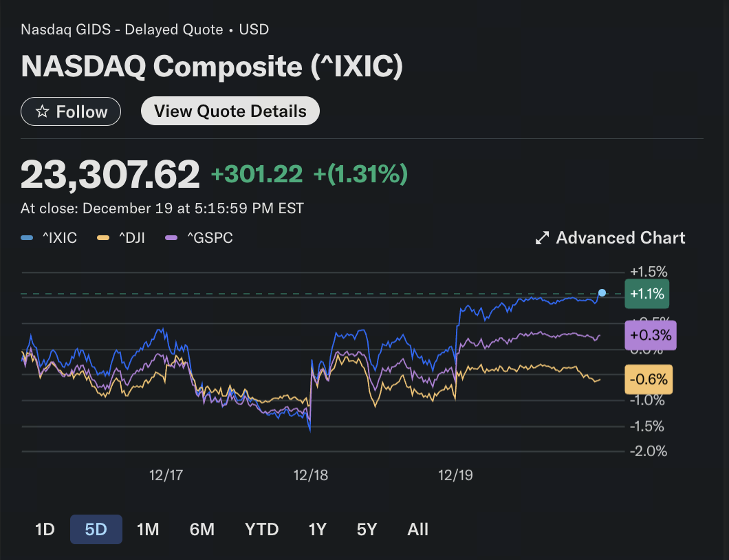Click the blue endpoint dot on the chart
This screenshot has height=560, width=729.
(602, 293)
